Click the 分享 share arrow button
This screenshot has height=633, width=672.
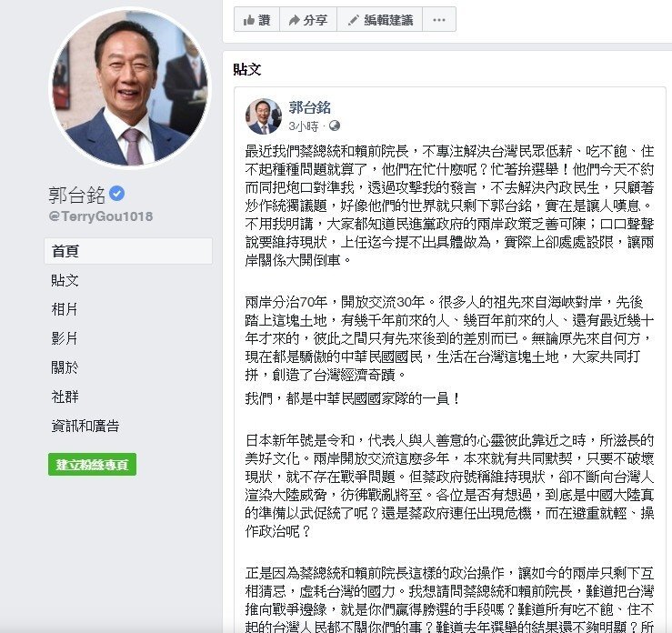tap(308, 20)
